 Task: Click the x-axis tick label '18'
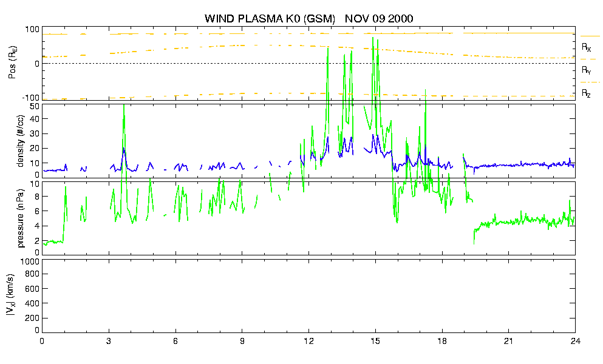[442, 341]
